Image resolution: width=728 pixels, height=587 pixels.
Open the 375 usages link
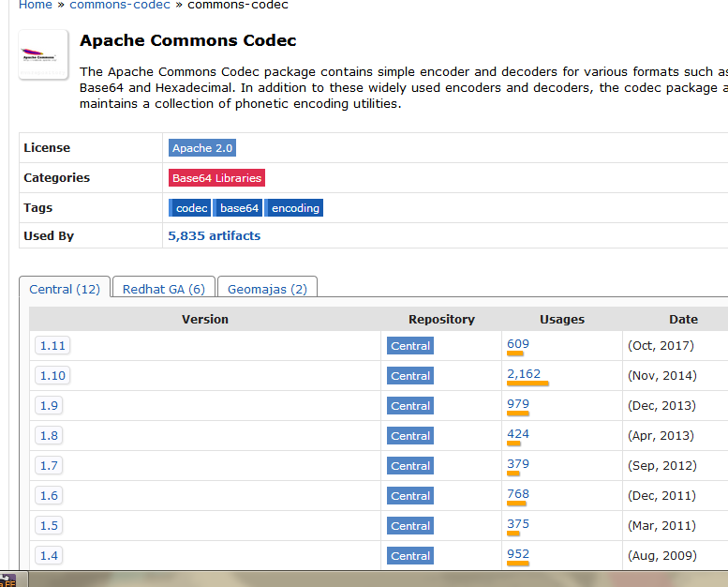(518, 524)
